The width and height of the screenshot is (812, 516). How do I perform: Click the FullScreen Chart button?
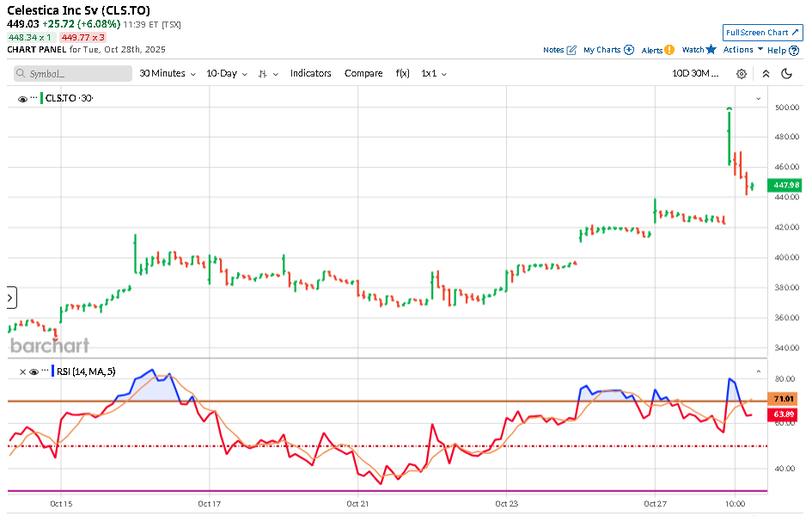[762, 33]
